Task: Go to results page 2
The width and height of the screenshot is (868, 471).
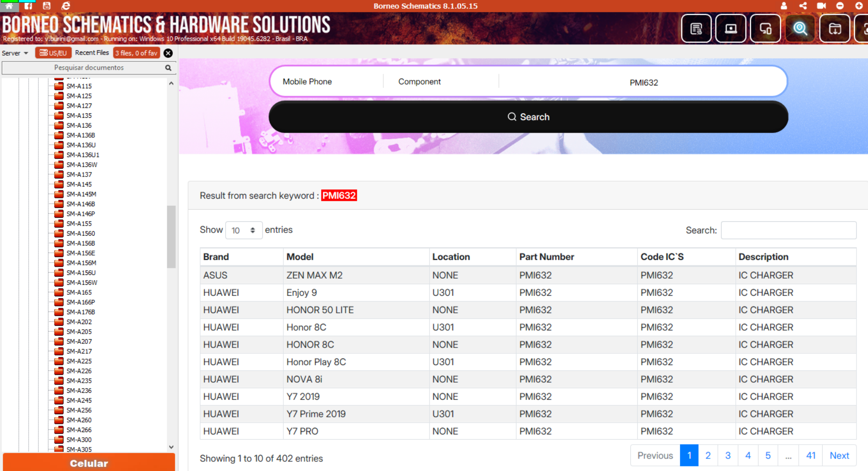Action: [708, 456]
